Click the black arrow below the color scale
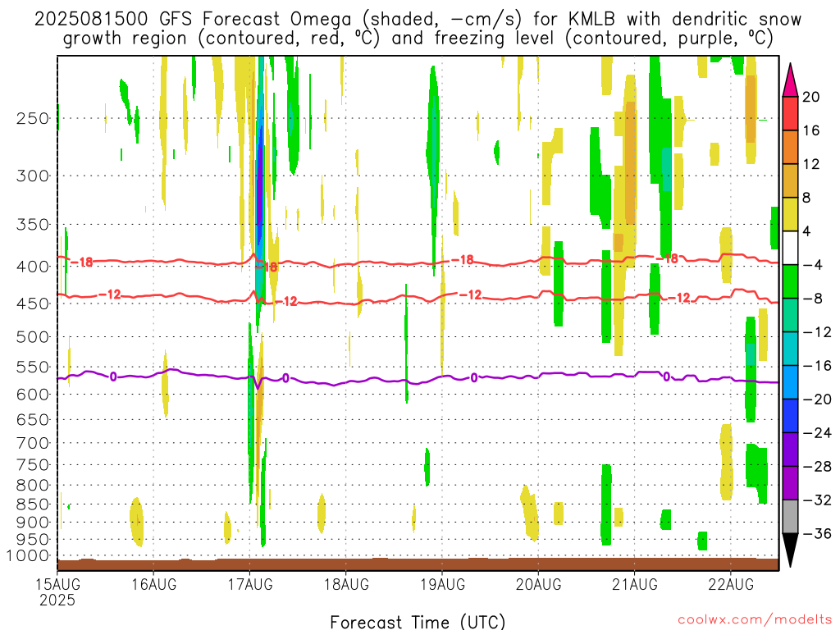 [x=790, y=550]
